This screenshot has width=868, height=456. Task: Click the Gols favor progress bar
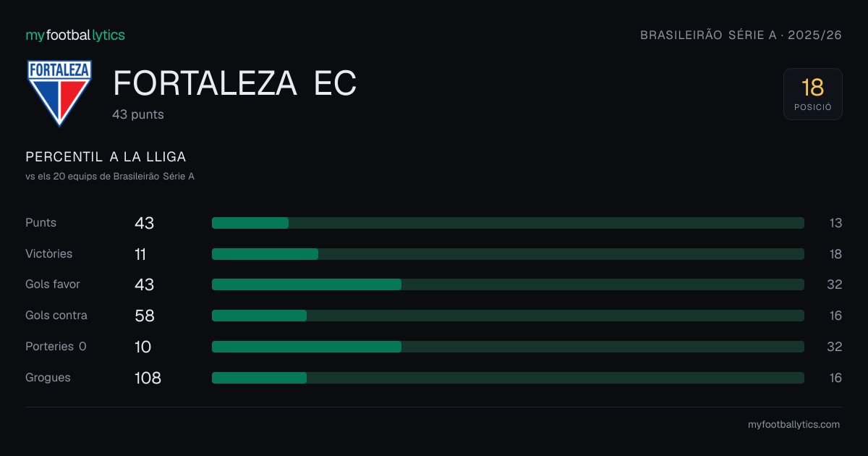508,284
